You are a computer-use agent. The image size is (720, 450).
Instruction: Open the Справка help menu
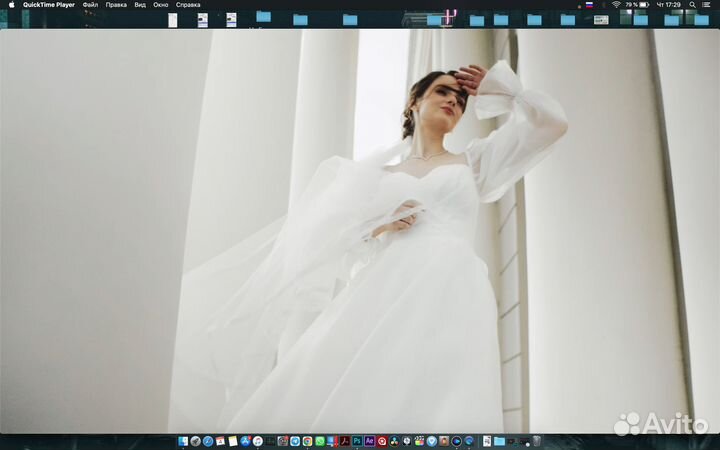[x=188, y=5]
